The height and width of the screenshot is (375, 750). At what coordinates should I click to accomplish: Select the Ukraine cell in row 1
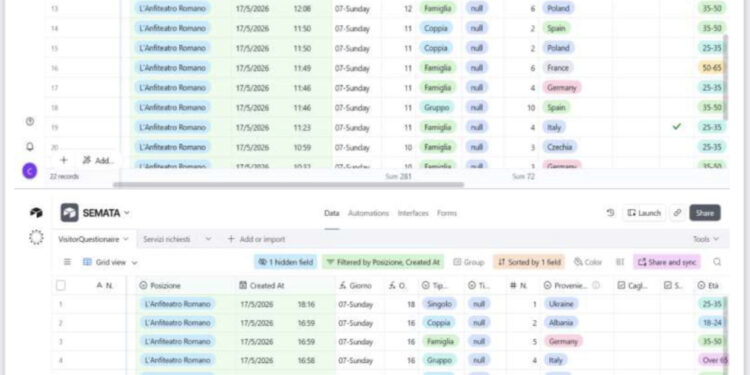(577, 304)
